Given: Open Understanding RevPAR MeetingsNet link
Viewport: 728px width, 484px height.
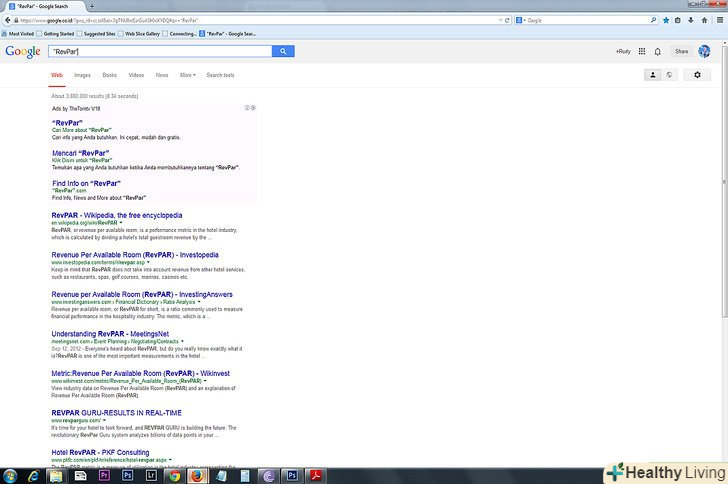Looking at the screenshot, I should [110, 334].
